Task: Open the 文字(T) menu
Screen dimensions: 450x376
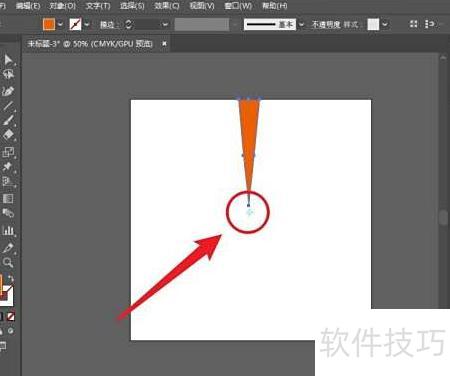Action: point(98,6)
